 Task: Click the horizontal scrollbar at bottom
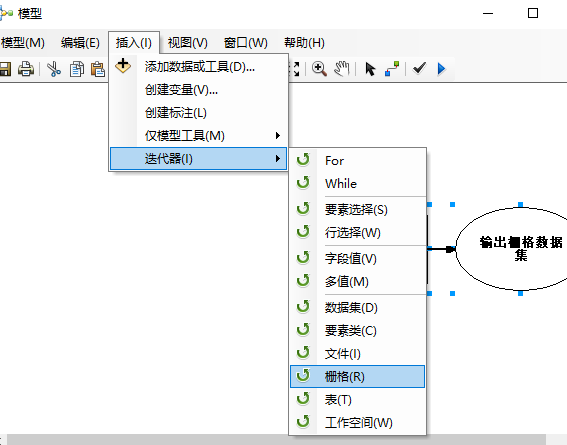pos(276,440)
